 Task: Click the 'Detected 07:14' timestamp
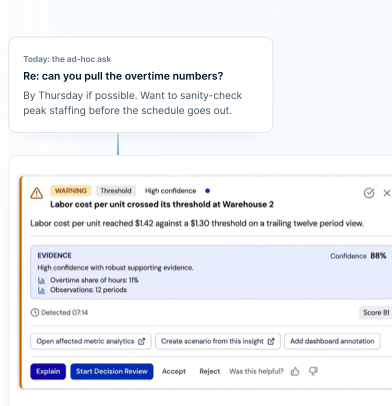click(x=64, y=312)
